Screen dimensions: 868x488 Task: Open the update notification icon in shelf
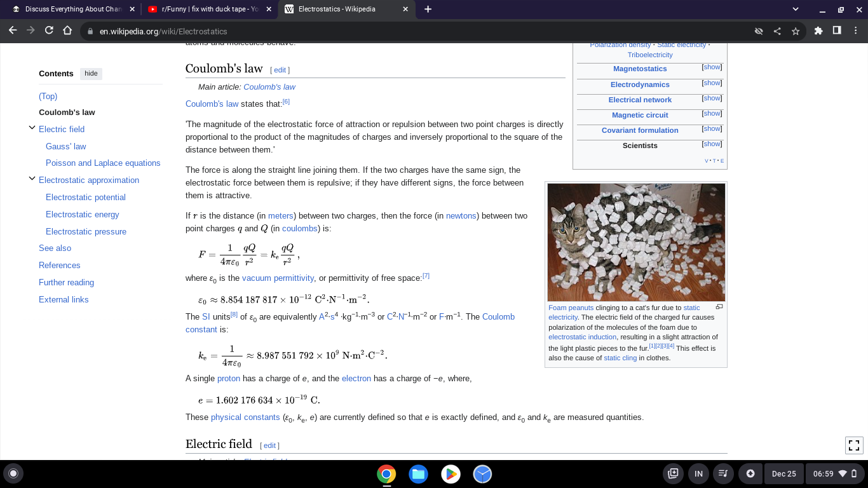750,473
